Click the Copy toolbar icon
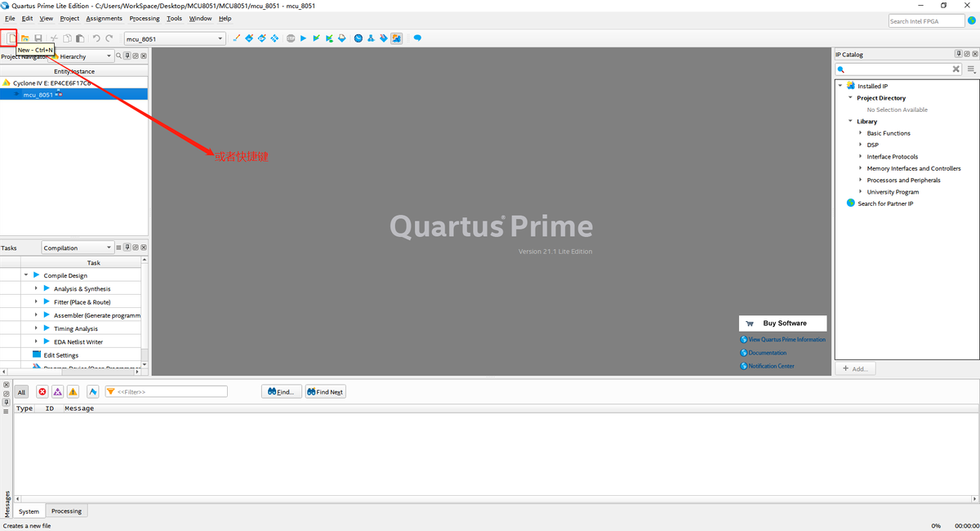The height and width of the screenshot is (531, 980). tap(68, 38)
